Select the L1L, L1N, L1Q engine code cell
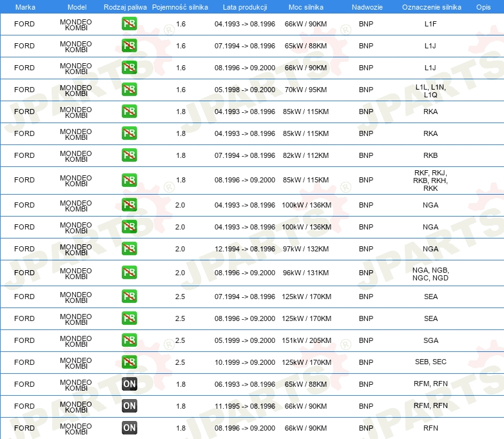Viewport: 504px width, 439px height. (x=431, y=91)
